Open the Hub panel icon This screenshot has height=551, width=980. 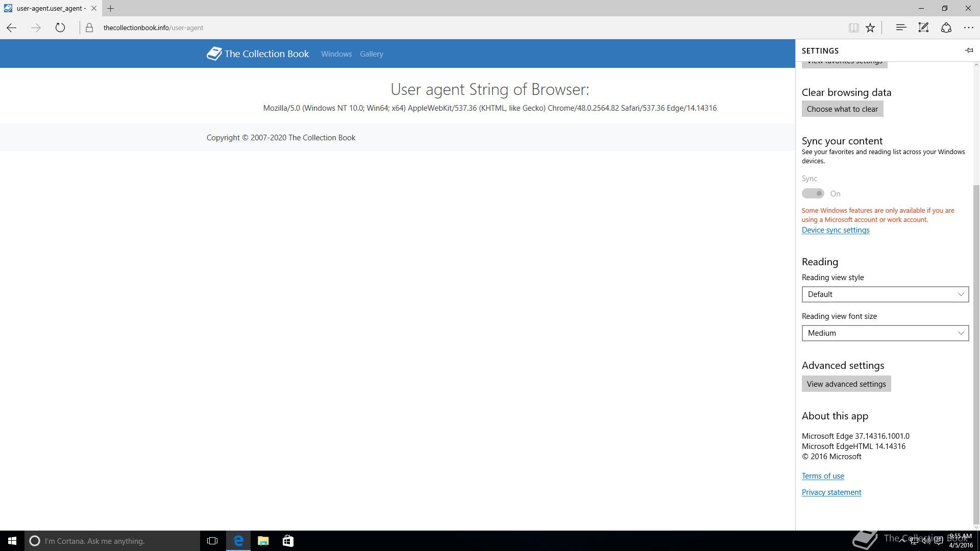point(901,28)
